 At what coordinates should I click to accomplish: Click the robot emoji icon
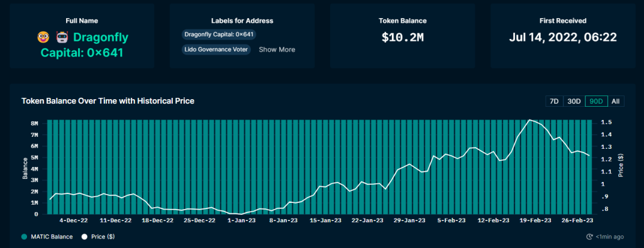62,38
